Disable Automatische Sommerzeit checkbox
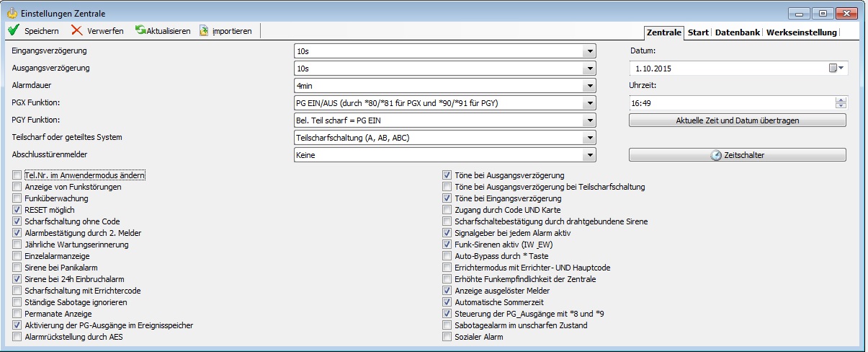This screenshot has height=352, width=868. coord(447,302)
